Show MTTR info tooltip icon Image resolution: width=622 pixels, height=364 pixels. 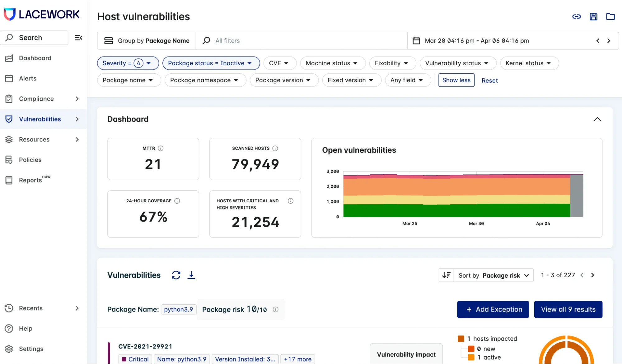coord(161,148)
